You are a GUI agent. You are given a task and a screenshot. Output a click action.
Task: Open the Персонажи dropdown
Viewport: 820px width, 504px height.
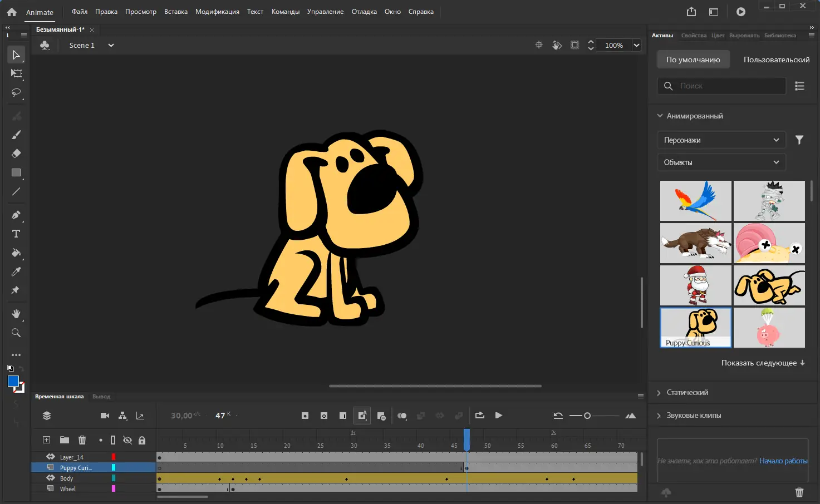pyautogui.click(x=721, y=140)
